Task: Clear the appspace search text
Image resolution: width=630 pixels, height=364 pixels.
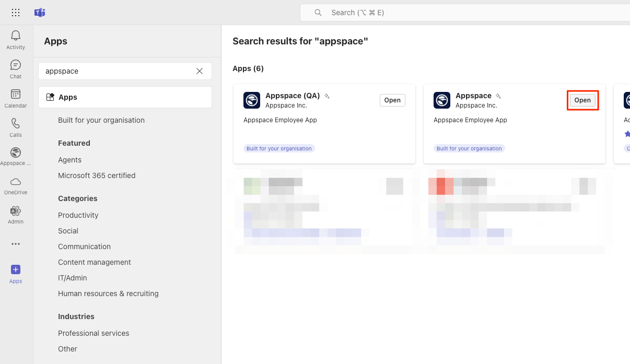Action: coord(200,71)
